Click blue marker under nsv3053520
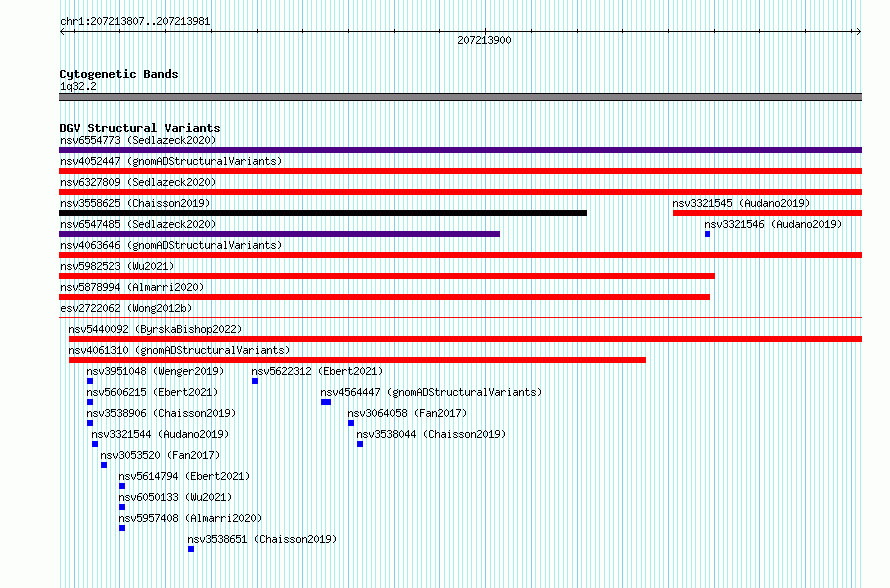Screen dimensions: 890x588 click(104, 465)
